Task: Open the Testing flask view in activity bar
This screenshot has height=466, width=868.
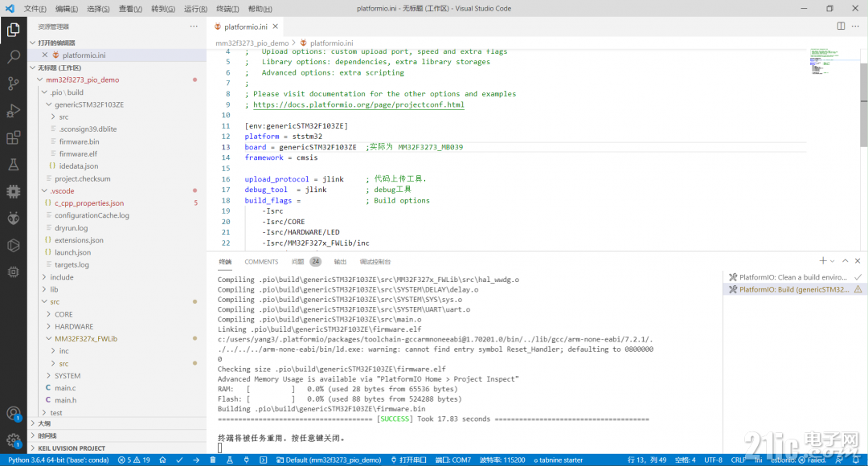Action: coord(14,165)
